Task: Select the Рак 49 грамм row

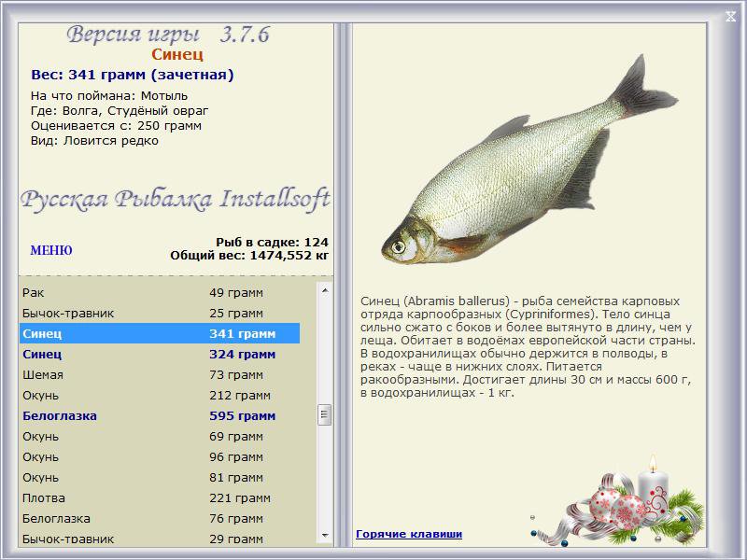Action: (160, 292)
